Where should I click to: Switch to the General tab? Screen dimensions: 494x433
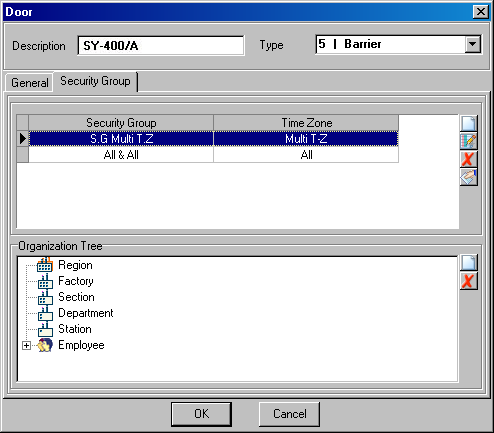point(30,83)
